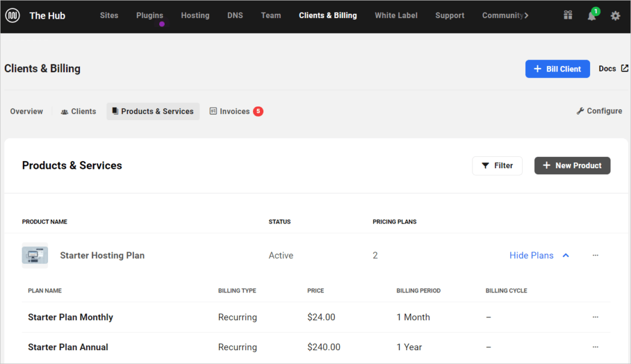
Task: Click the New Product button
Action: point(572,165)
